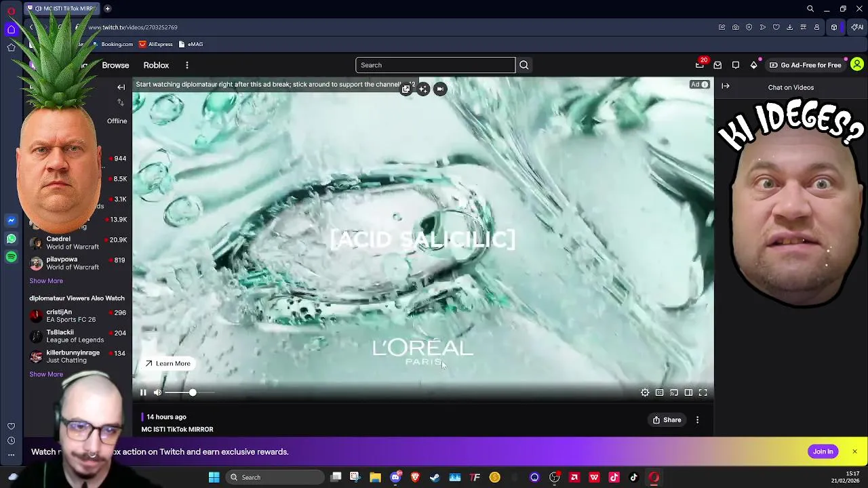Open Spotify in the Opera sidebar

[11, 257]
